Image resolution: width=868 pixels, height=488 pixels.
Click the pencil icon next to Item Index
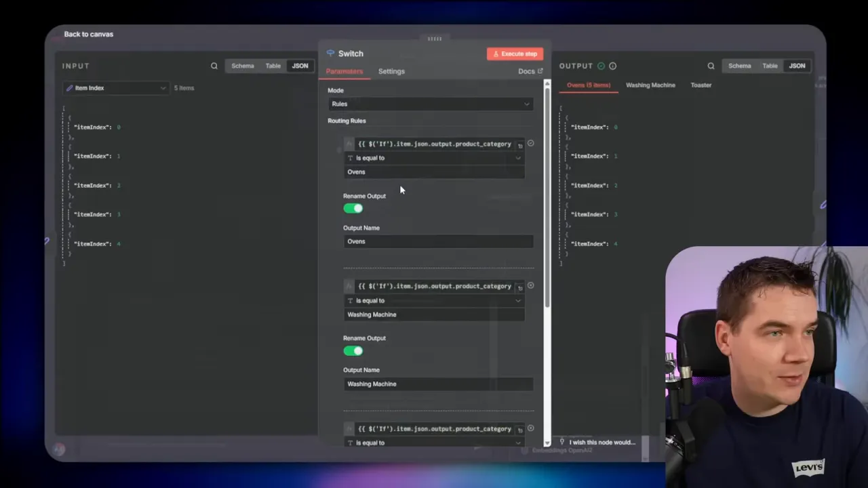[x=68, y=87]
